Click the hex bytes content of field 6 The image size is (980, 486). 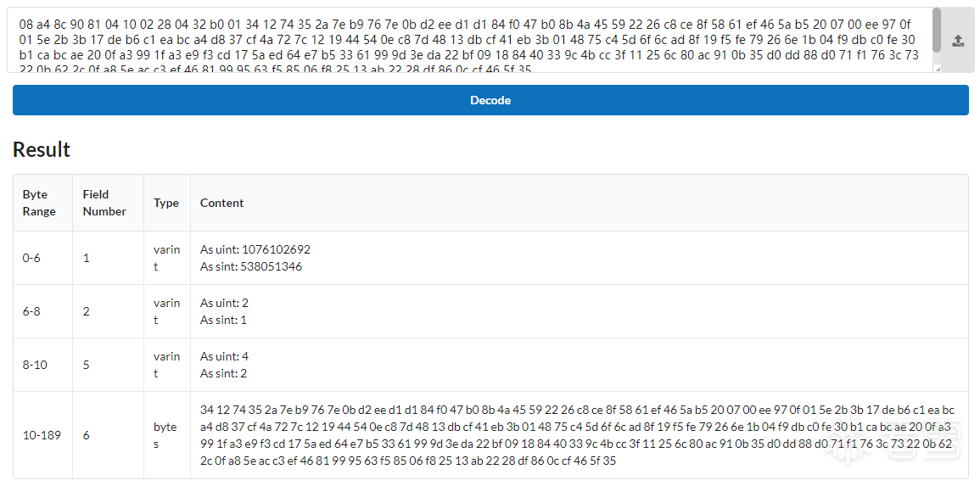point(577,435)
